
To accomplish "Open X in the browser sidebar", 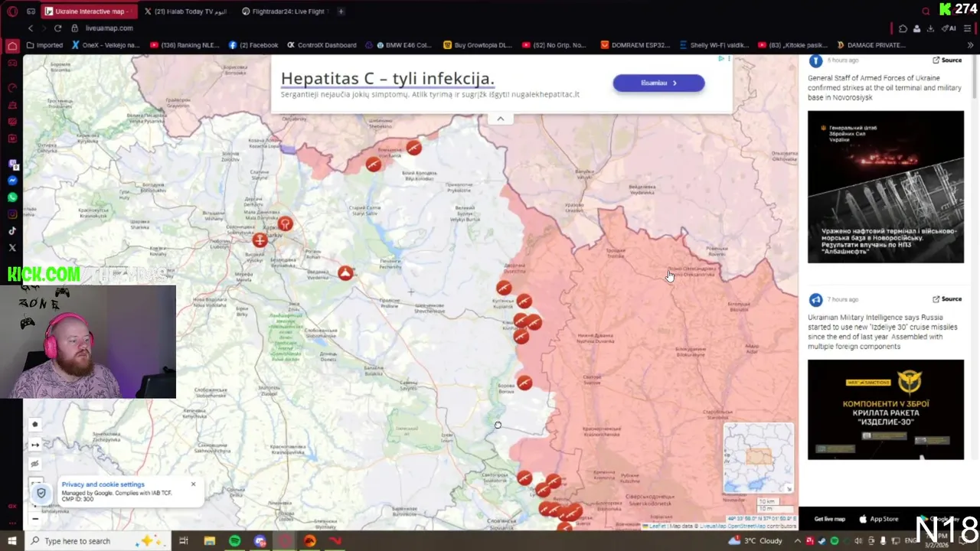I will tap(12, 248).
